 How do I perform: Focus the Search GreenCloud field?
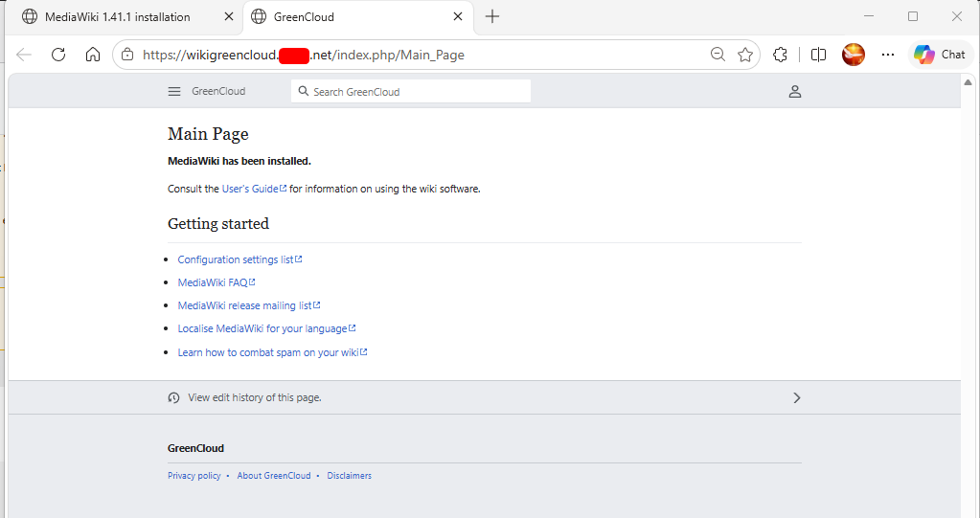[411, 91]
